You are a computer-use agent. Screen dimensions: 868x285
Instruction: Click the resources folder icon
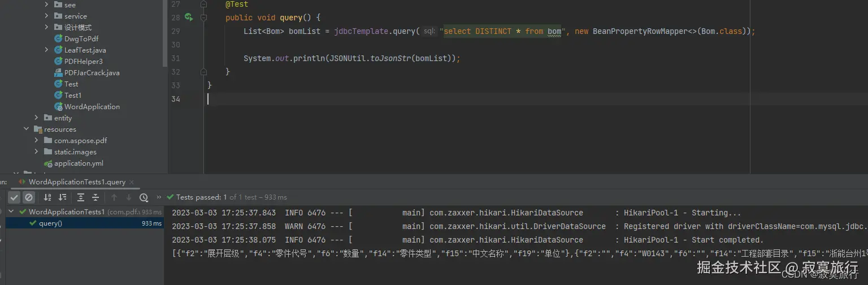click(x=38, y=129)
